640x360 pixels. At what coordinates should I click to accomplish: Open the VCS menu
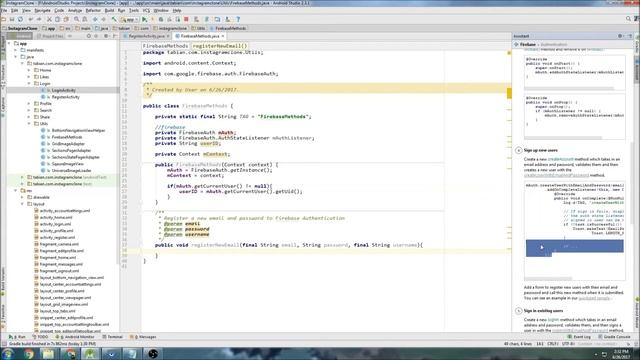pyautogui.click(x=146, y=10)
